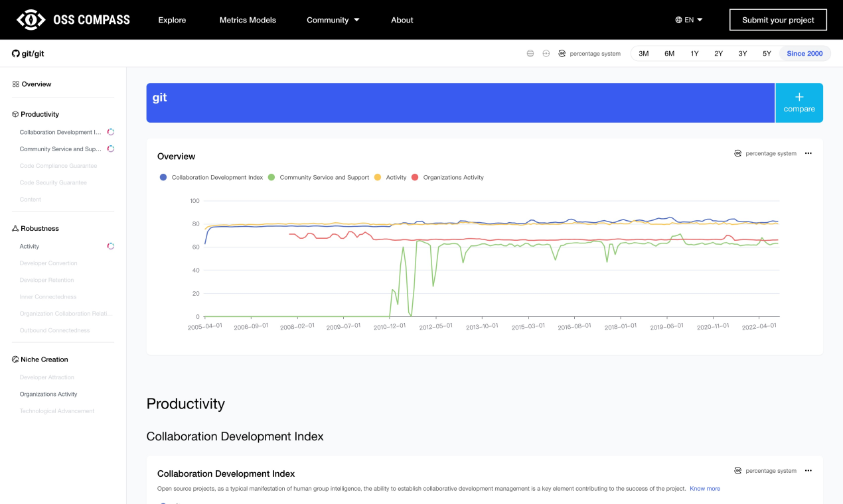The width and height of the screenshot is (843, 504).
Task: Open the Metrics Models page
Action: click(248, 20)
